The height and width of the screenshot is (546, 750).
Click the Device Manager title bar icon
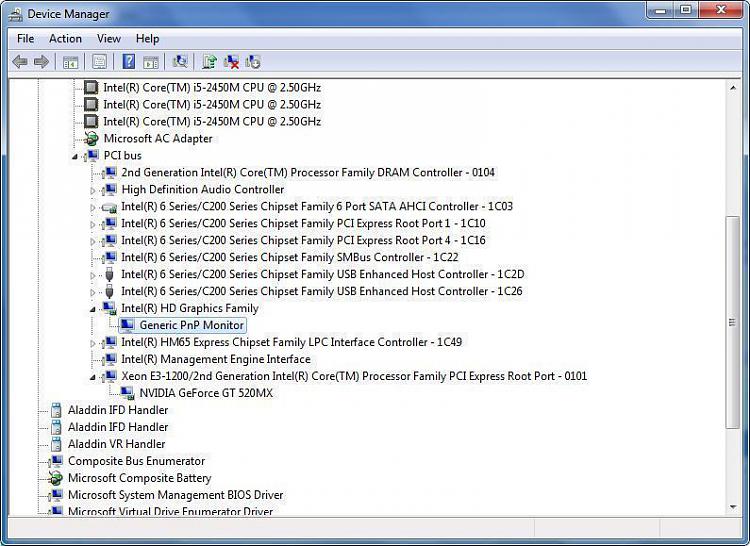coord(15,14)
